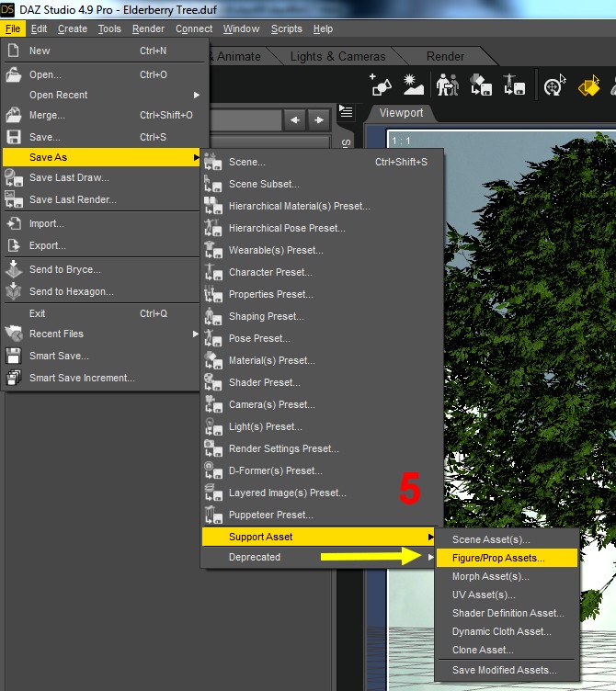The height and width of the screenshot is (691, 616).
Task: Select Render Settings Preset... entry
Action: click(x=321, y=448)
